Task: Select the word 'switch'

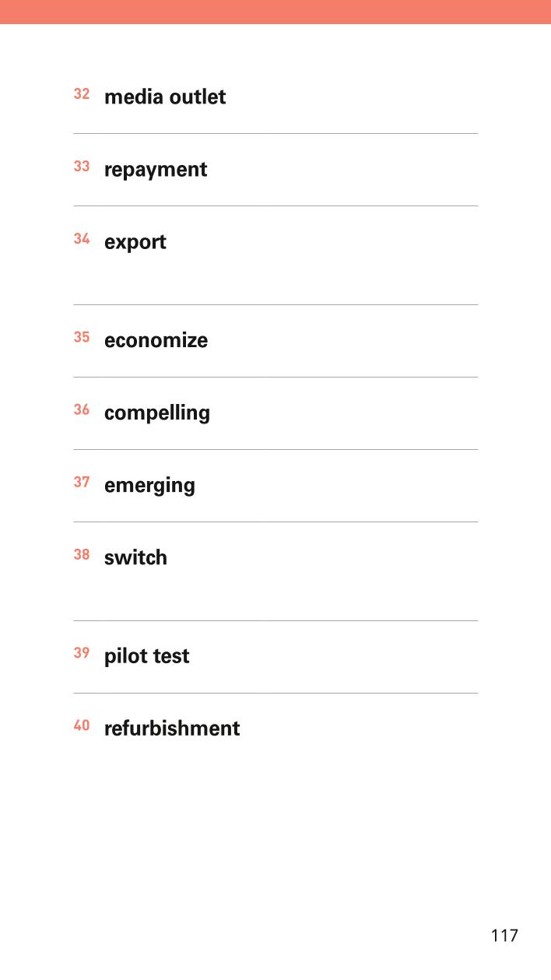Action: 135,557
